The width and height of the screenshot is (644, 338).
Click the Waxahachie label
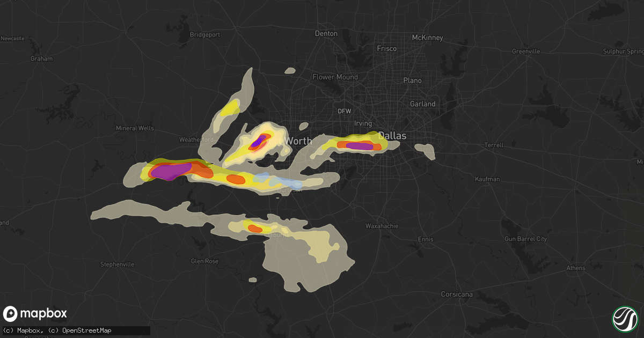pos(382,226)
